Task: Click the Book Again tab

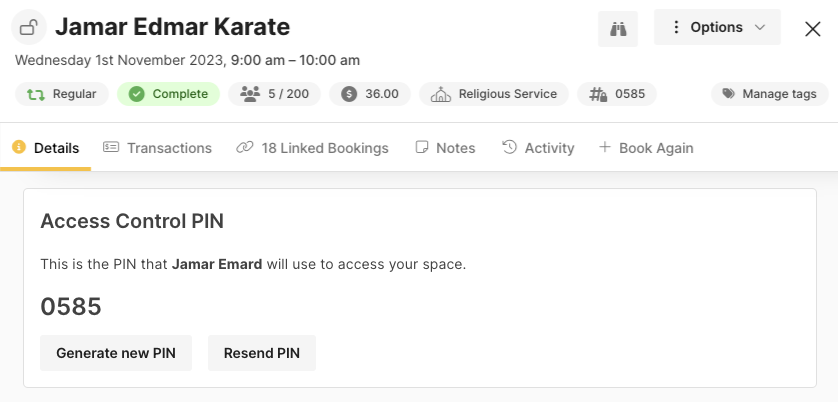Action: 646,148
